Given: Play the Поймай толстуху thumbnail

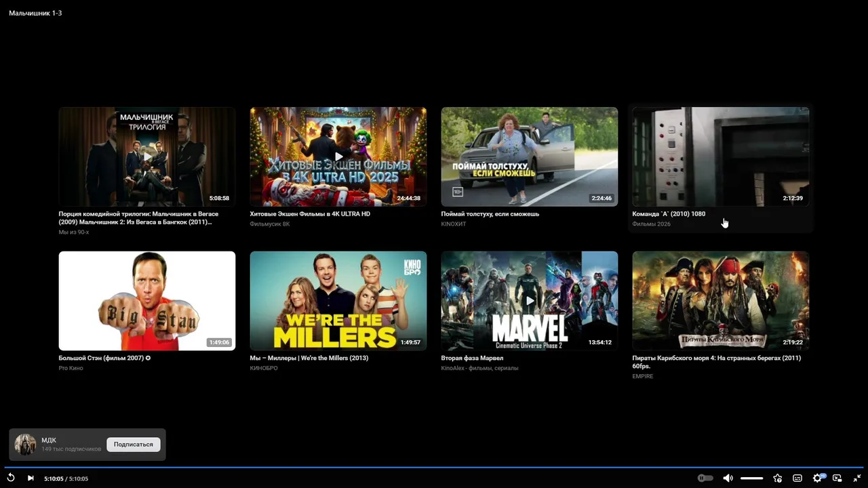Looking at the screenshot, I should coord(530,157).
